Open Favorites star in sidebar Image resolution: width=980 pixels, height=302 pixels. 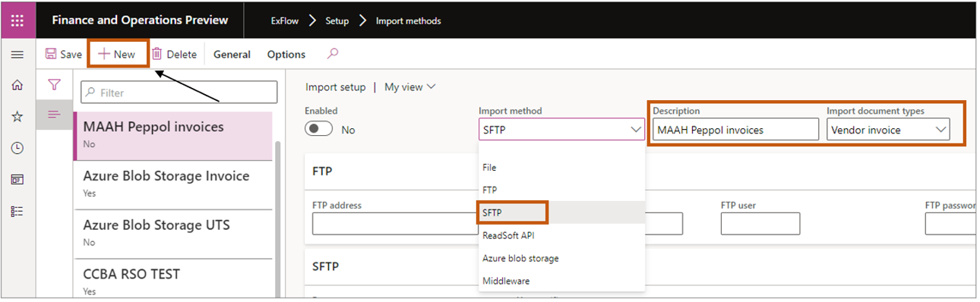tap(17, 117)
